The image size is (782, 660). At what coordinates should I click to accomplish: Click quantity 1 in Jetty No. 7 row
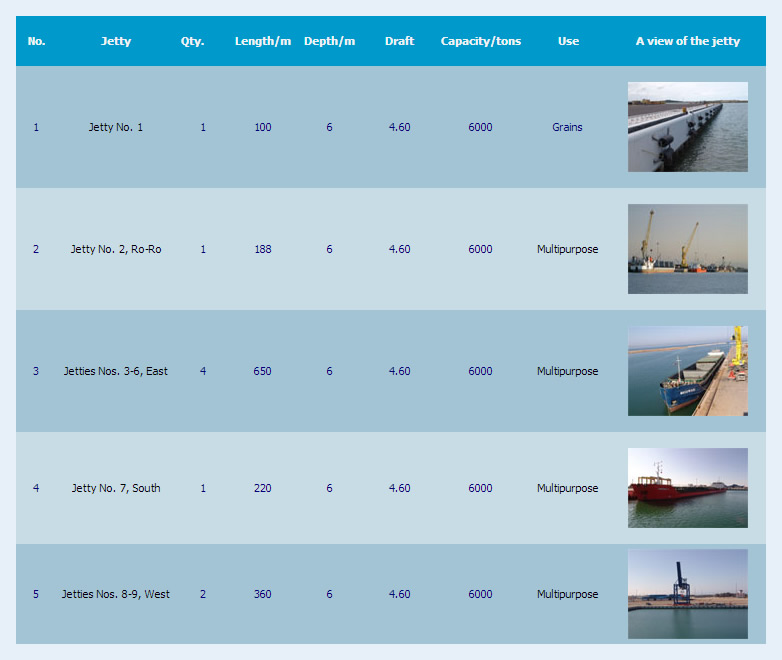pyautogui.click(x=203, y=488)
